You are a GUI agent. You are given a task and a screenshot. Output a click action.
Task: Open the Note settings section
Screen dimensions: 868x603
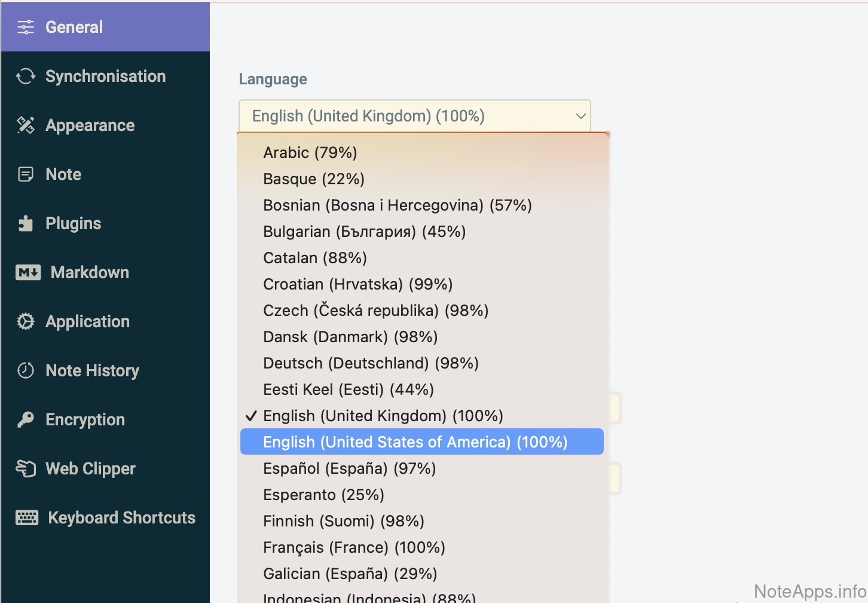tap(63, 174)
